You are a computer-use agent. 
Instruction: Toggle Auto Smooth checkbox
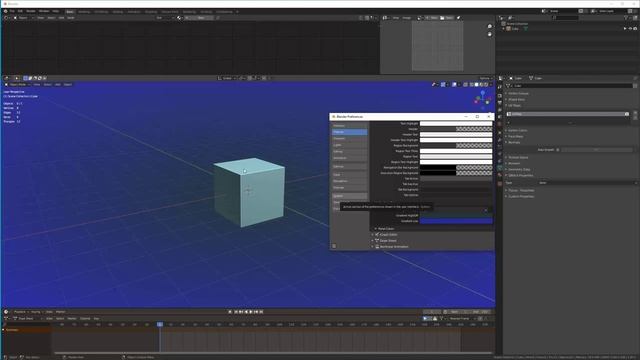[x=558, y=150]
